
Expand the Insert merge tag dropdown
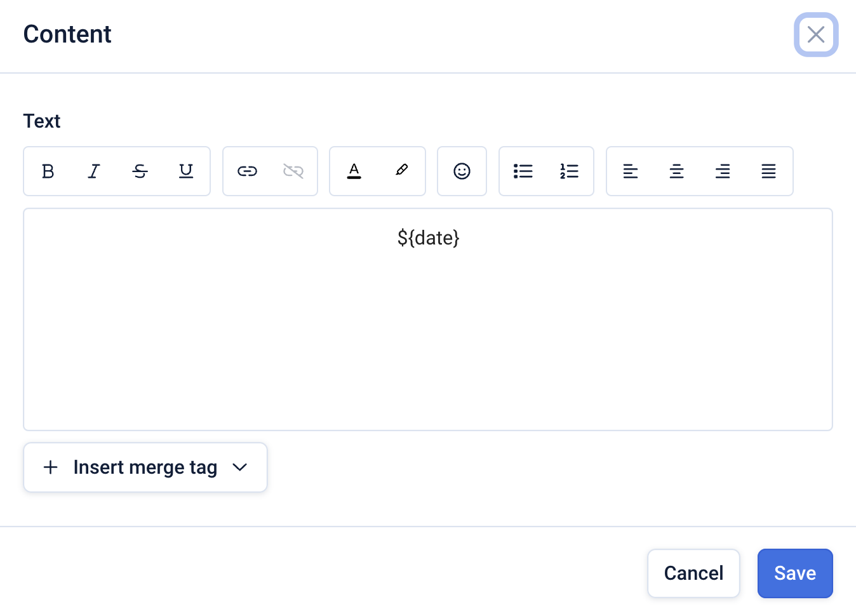coord(145,467)
